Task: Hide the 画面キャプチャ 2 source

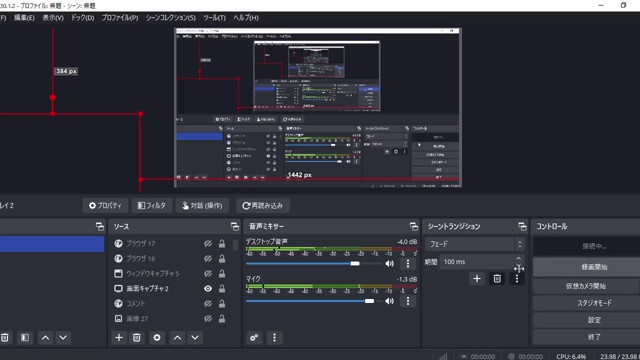Action: click(x=208, y=289)
